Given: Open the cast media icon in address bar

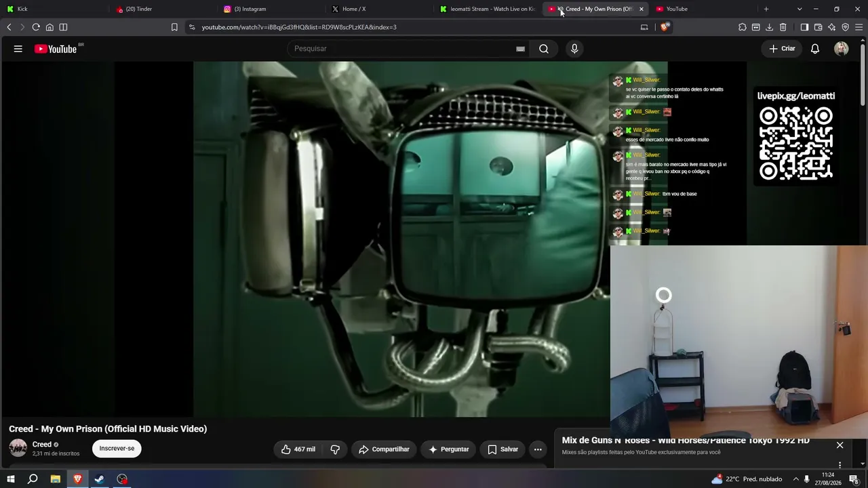Looking at the screenshot, I should tap(644, 27).
